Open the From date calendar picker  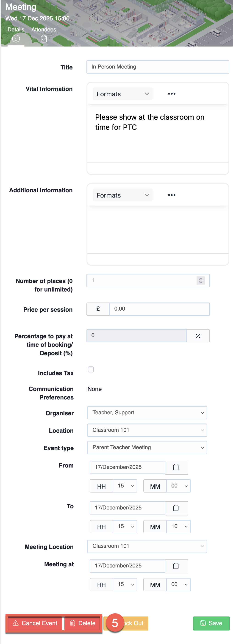[x=176, y=467]
